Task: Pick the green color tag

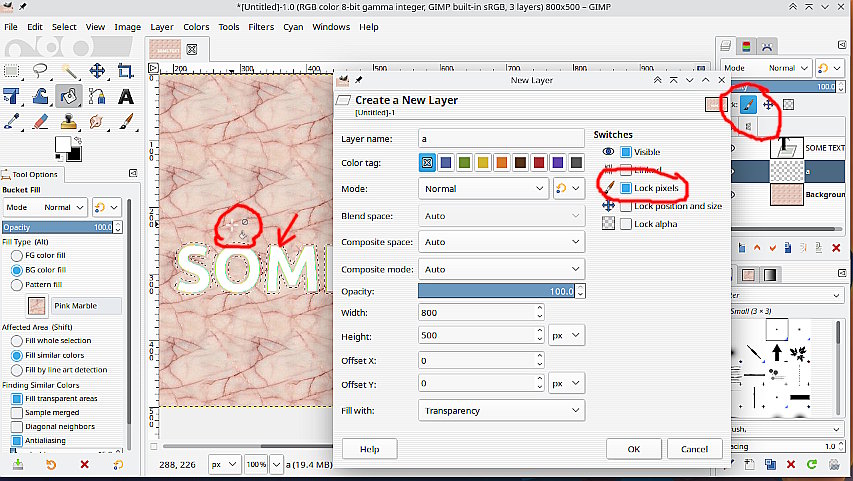Action: pos(464,162)
